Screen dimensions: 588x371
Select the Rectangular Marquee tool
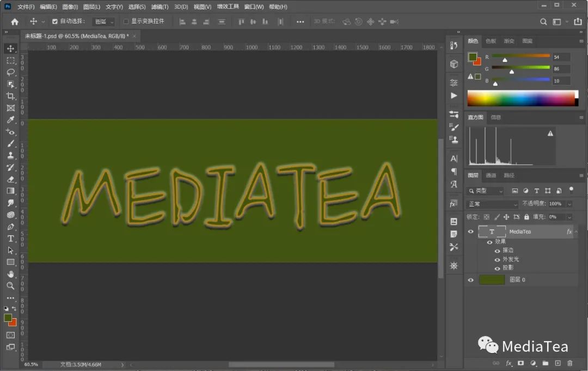tap(10, 60)
